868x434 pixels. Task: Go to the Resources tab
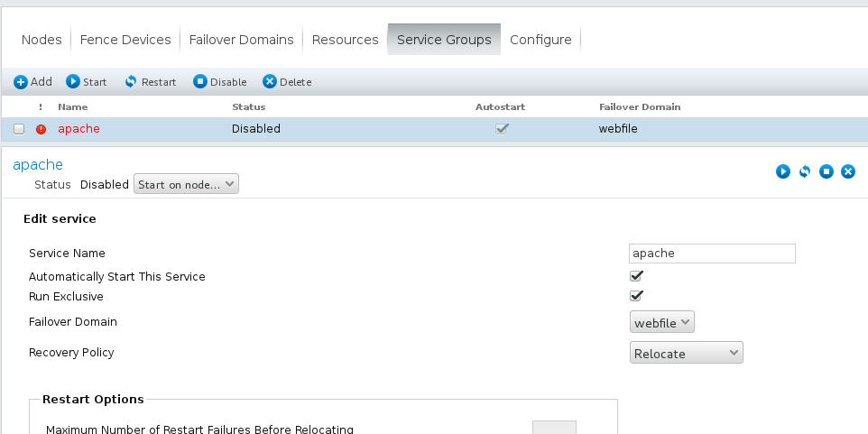(x=345, y=40)
